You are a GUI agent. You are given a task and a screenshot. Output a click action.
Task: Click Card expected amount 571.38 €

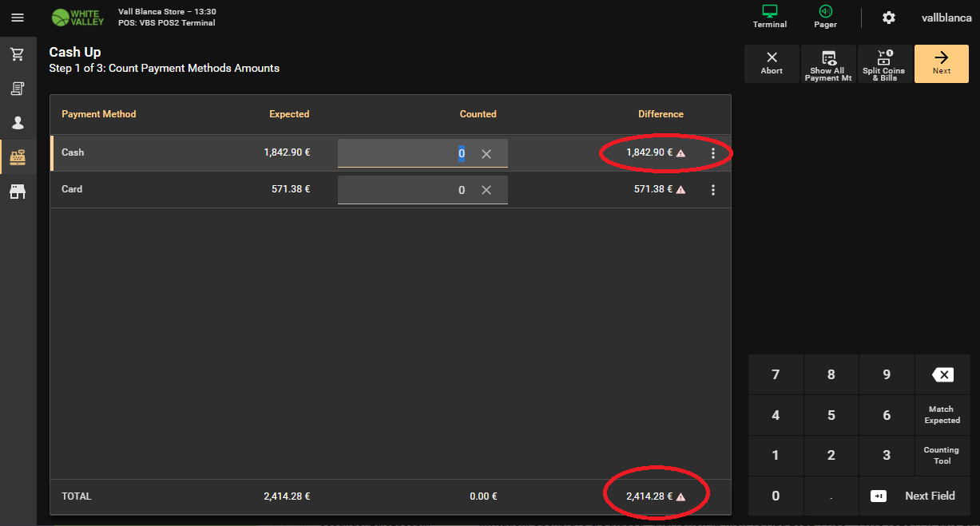(x=291, y=189)
